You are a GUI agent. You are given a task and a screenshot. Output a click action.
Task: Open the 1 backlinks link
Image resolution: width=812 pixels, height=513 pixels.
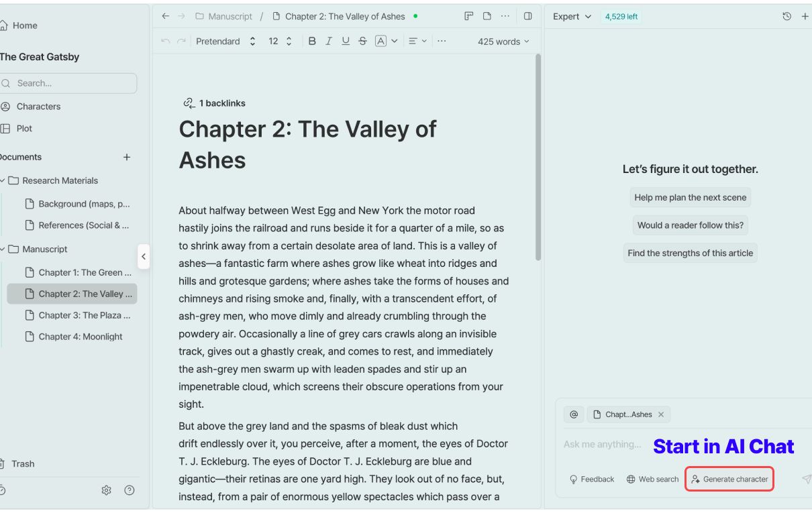pyautogui.click(x=214, y=103)
